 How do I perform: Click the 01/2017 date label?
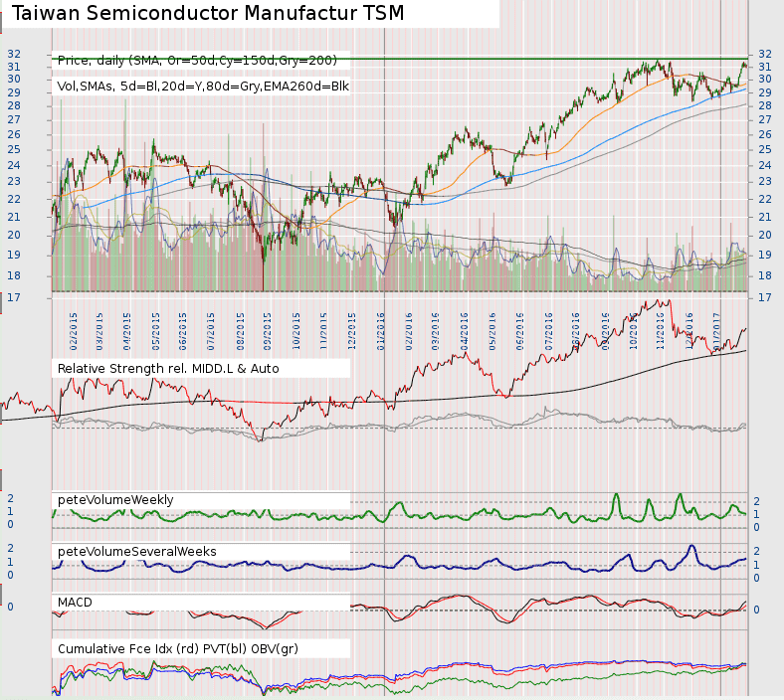716,331
